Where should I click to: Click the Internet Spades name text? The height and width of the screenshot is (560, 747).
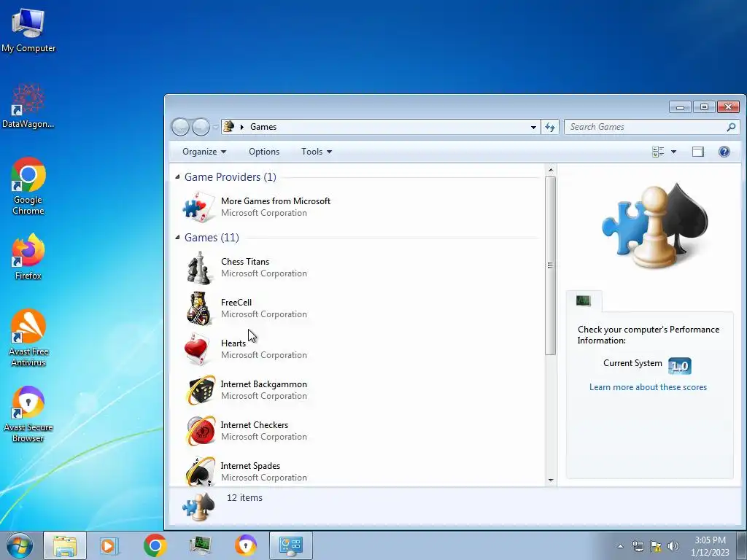point(250,466)
